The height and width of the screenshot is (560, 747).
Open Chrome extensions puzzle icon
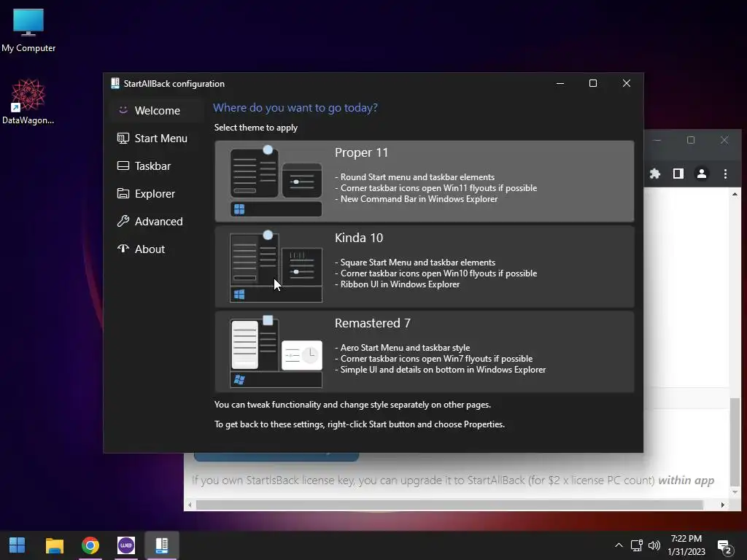[x=655, y=174]
